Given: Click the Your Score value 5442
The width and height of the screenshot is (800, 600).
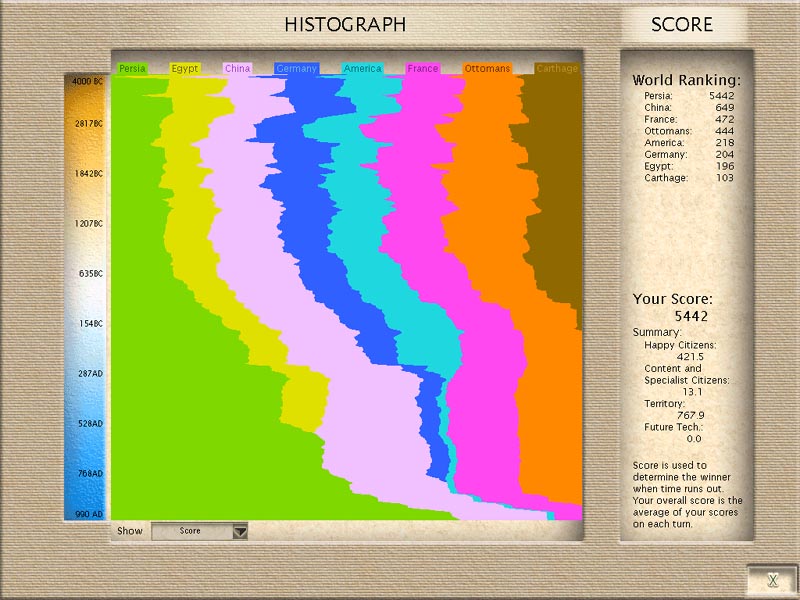Looking at the screenshot, I should point(688,317).
